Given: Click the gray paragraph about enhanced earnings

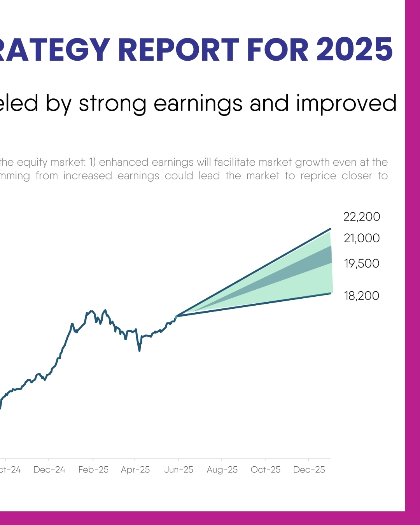Looking at the screenshot, I should coord(194,169).
